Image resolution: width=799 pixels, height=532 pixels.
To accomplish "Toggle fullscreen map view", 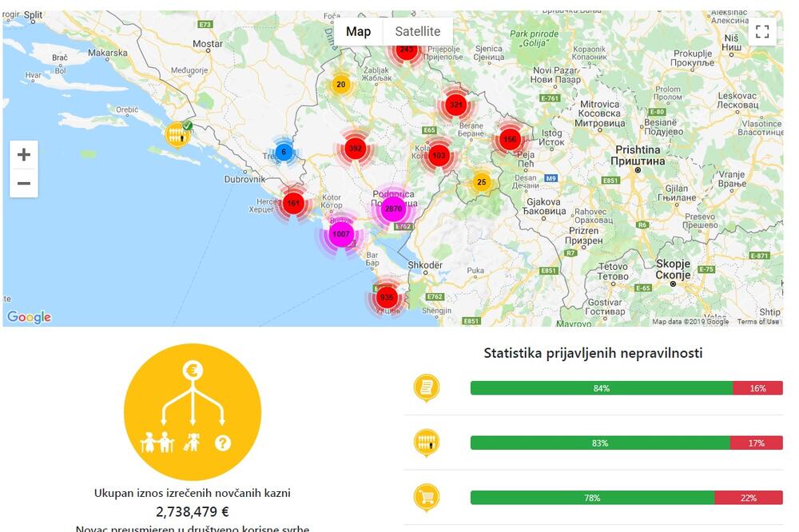I will click(x=762, y=30).
